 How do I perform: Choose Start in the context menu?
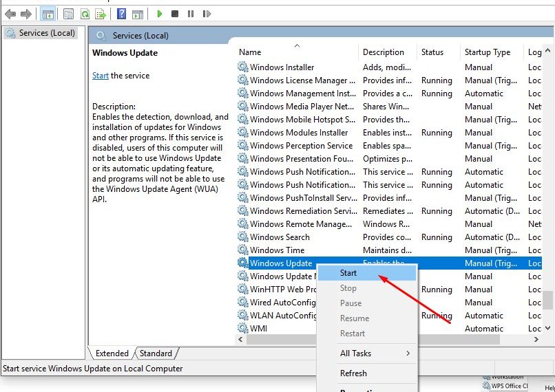(367, 273)
